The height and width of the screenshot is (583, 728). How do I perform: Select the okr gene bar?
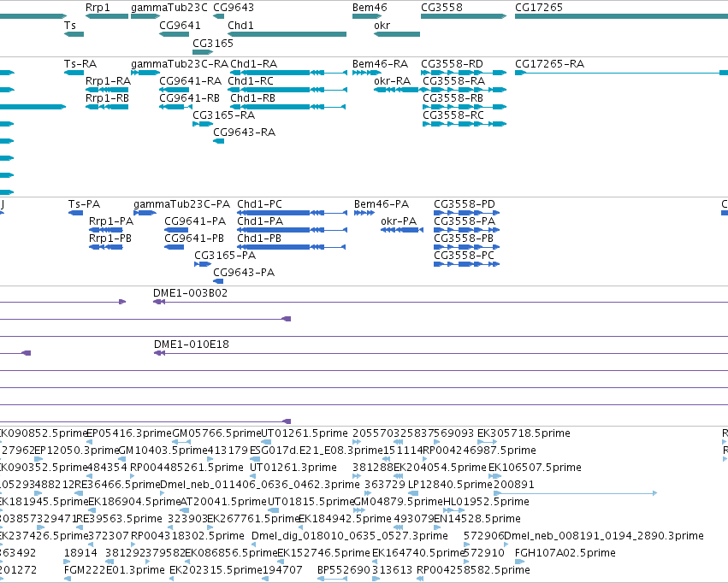tap(397, 34)
